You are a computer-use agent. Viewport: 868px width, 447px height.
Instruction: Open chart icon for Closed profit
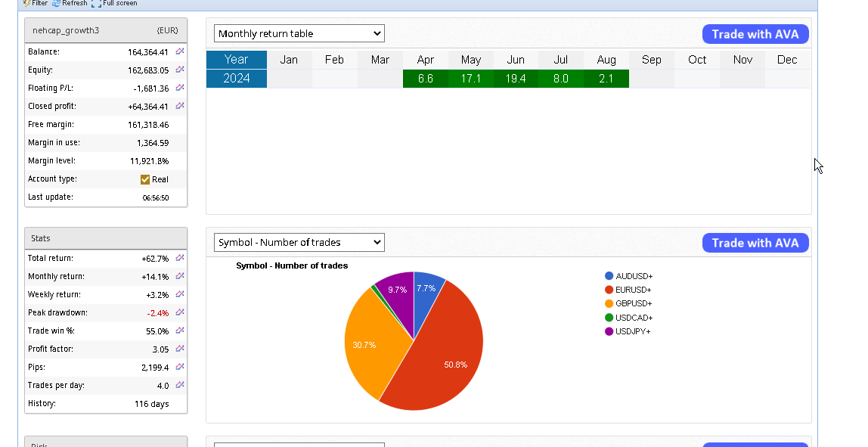tap(180, 106)
